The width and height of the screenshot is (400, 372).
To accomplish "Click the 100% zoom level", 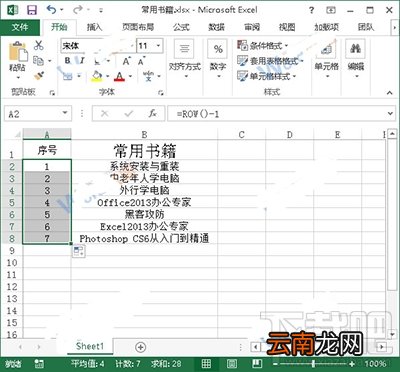I will 375,364.
